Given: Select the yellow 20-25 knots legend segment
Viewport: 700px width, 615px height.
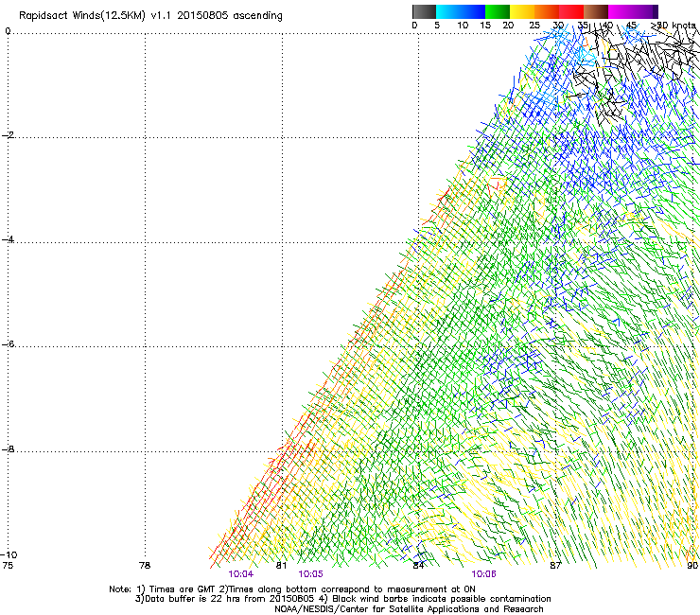Looking at the screenshot, I should click(x=522, y=11).
